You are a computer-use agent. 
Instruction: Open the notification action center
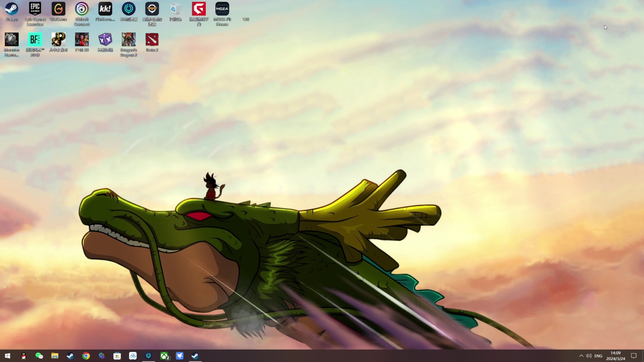[634, 356]
